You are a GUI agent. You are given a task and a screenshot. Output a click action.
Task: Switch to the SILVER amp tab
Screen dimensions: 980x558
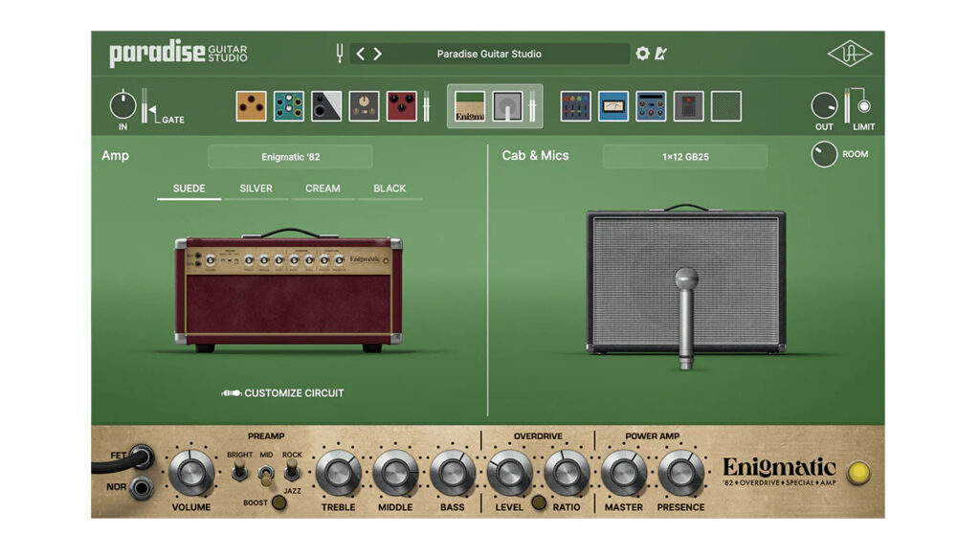[x=256, y=189]
